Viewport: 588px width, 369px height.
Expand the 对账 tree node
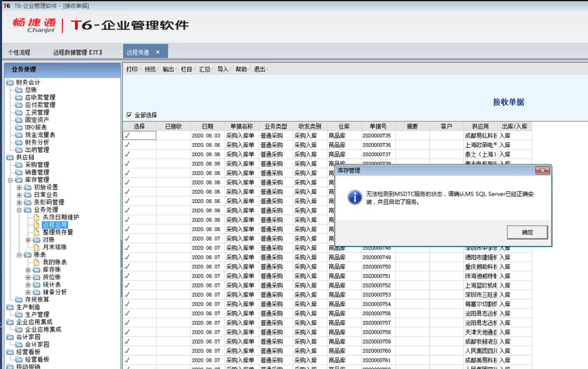[28, 240]
